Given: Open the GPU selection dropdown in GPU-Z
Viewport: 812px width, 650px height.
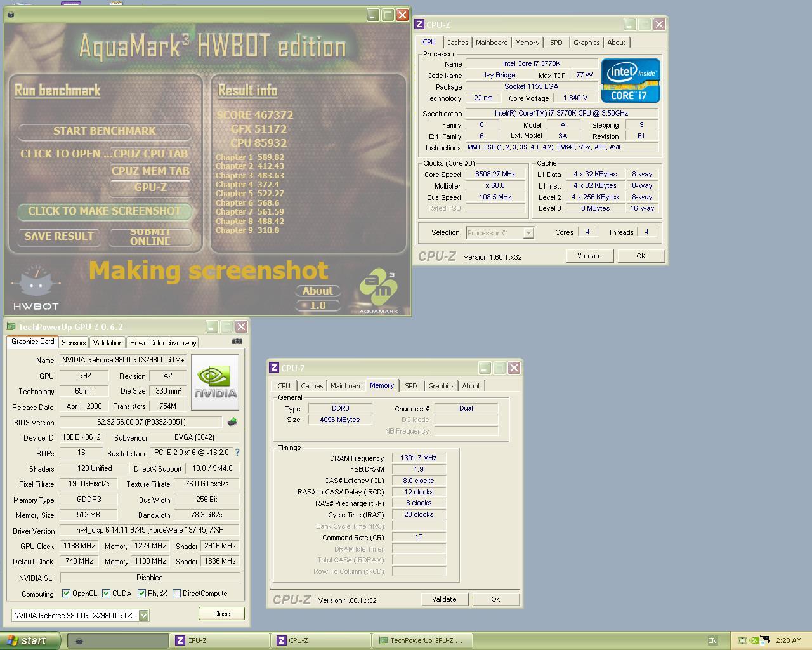Looking at the screenshot, I should coord(144,615).
